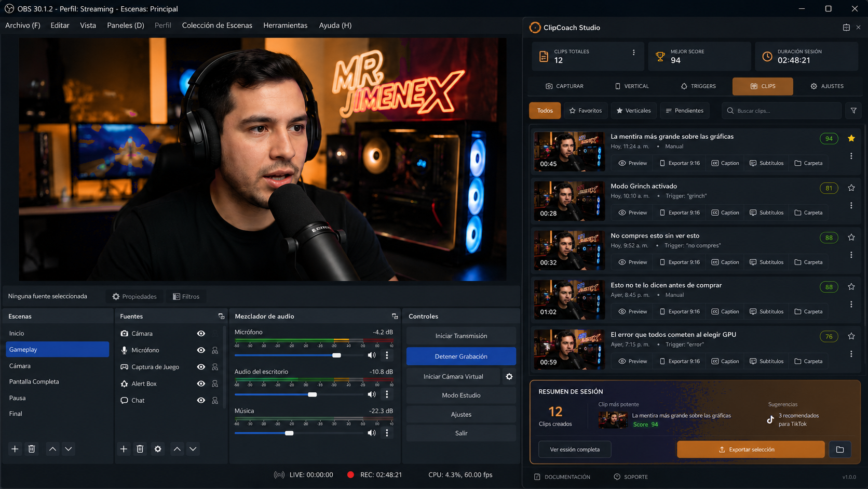Add a new source in Fuentes
This screenshot has height=489, width=868.
(x=124, y=449)
